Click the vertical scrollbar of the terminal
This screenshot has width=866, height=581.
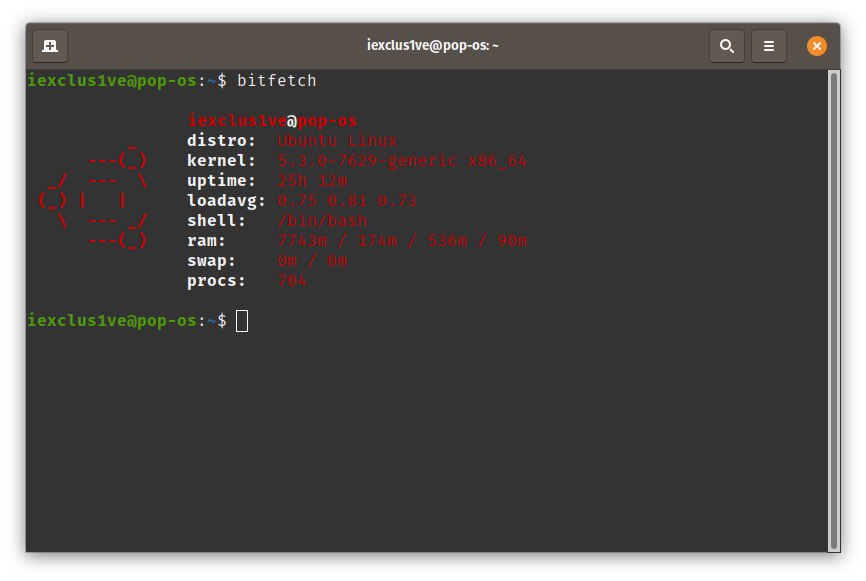point(833,310)
